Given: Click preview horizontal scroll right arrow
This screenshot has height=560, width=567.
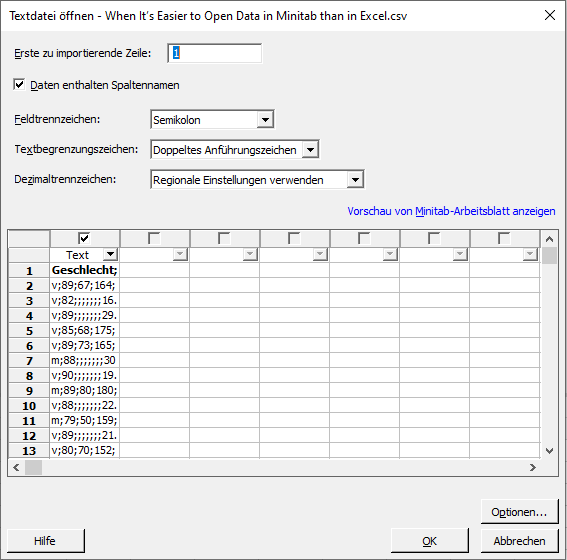Looking at the screenshot, I should [x=532, y=467].
